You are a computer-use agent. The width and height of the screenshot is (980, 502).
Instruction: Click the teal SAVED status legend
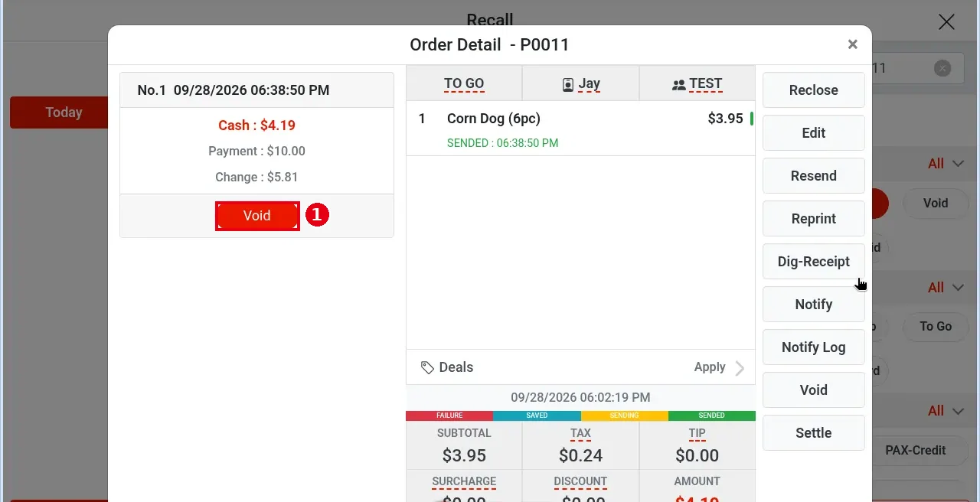click(x=537, y=416)
